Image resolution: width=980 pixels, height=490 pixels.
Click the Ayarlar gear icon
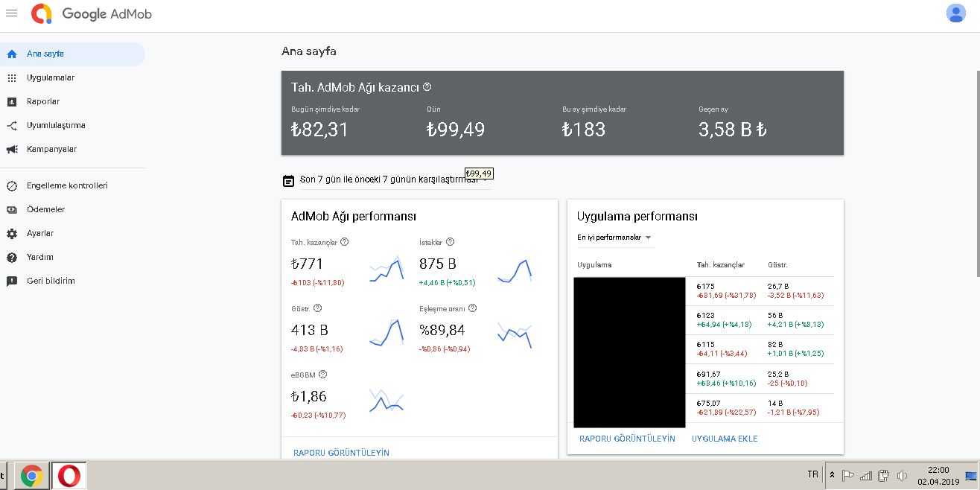[11, 233]
